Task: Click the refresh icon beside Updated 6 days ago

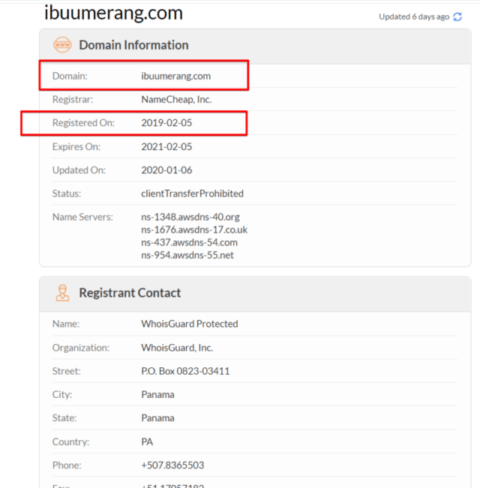Action: [457, 17]
